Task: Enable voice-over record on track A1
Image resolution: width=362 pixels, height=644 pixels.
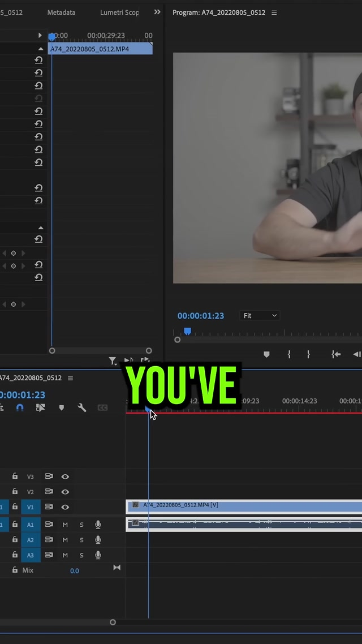Action: click(x=98, y=525)
